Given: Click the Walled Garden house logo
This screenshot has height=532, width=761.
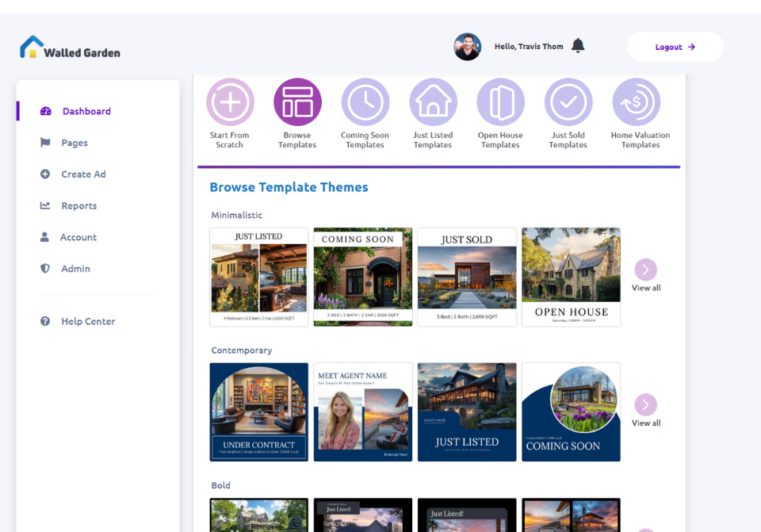Looking at the screenshot, I should (32, 47).
